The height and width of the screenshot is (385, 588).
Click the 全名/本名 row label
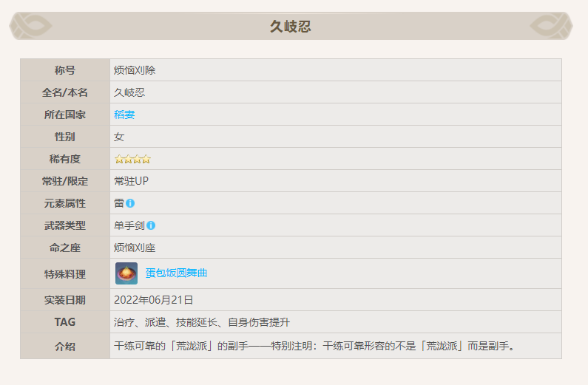(x=65, y=92)
